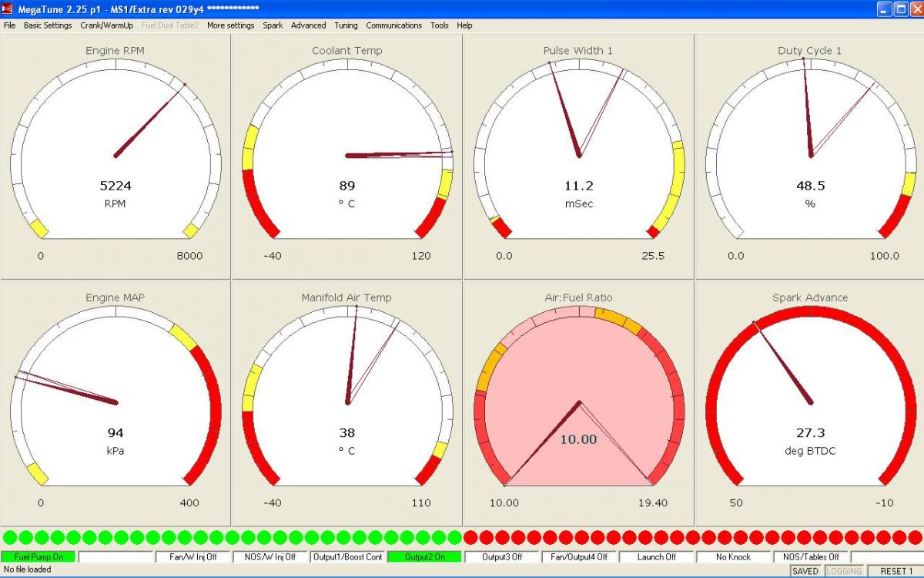Select the Pulse Width 1 gauge title
Viewport: 924px width, 578px height.
[x=578, y=51]
